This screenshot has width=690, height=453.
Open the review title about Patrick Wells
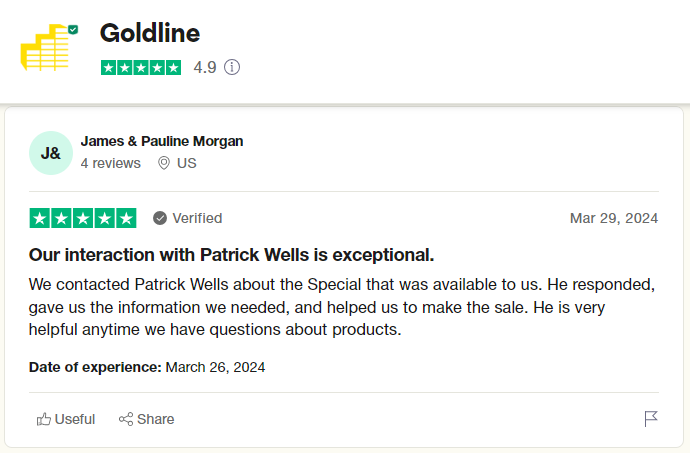tap(231, 254)
